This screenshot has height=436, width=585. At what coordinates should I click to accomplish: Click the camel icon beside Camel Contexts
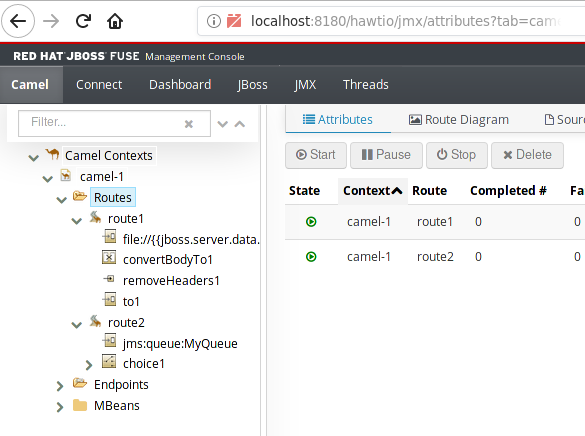(53, 154)
